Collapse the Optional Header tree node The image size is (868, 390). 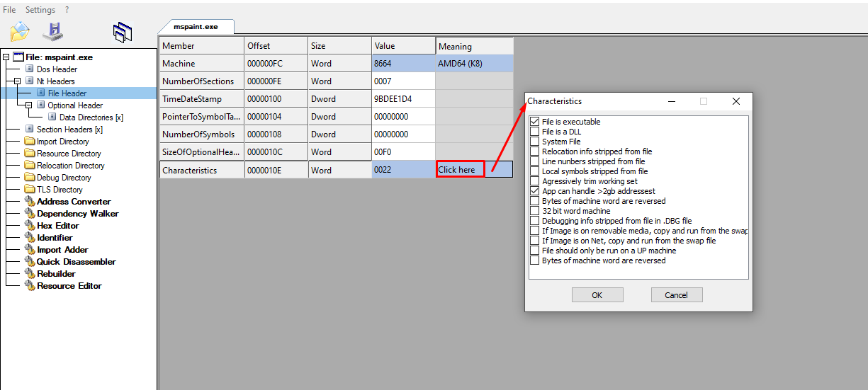[x=29, y=105]
